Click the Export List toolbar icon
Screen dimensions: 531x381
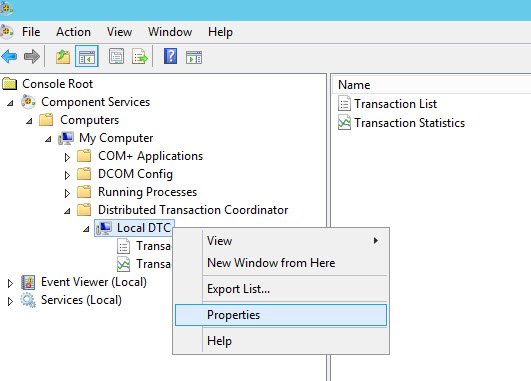pyautogui.click(x=140, y=57)
